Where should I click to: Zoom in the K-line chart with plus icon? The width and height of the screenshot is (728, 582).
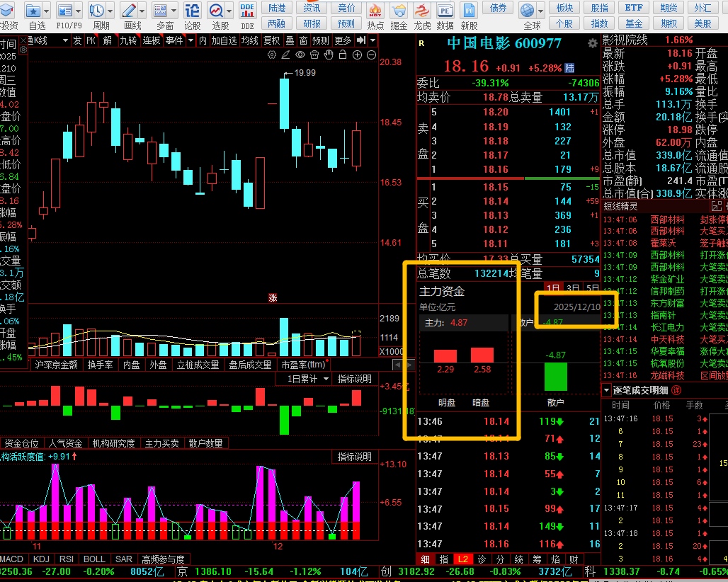(357, 55)
